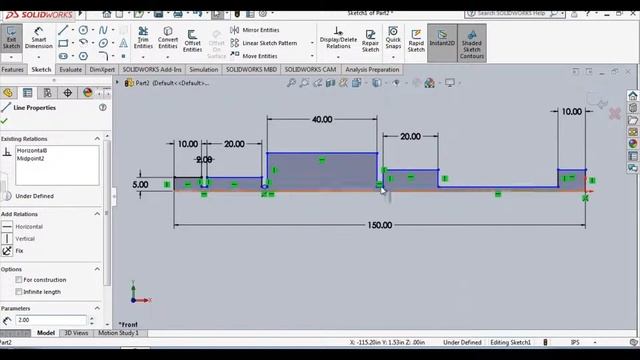640x360 pixels.
Task: Switch to ConfigurationManager tab
Action: [47, 93]
